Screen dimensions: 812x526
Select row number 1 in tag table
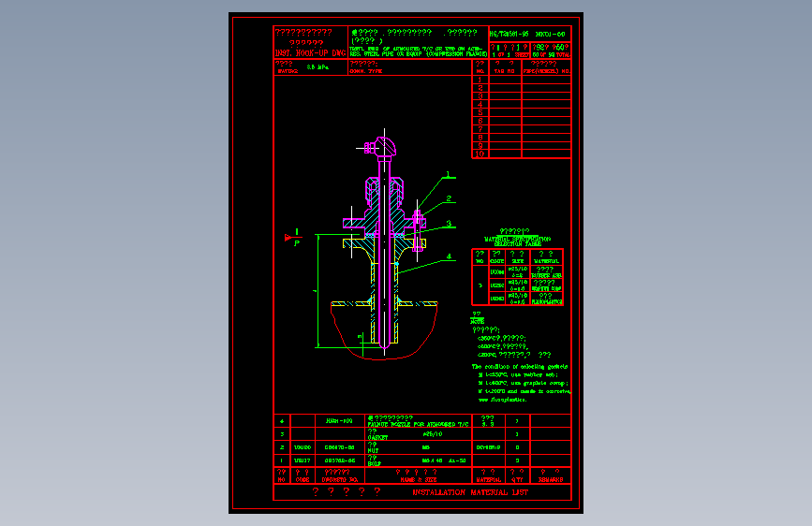click(480, 80)
